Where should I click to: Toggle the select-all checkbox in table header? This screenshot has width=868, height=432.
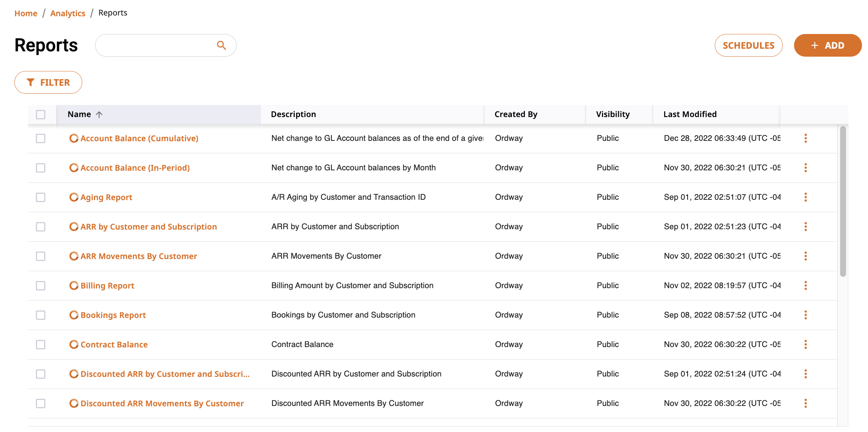(41, 114)
